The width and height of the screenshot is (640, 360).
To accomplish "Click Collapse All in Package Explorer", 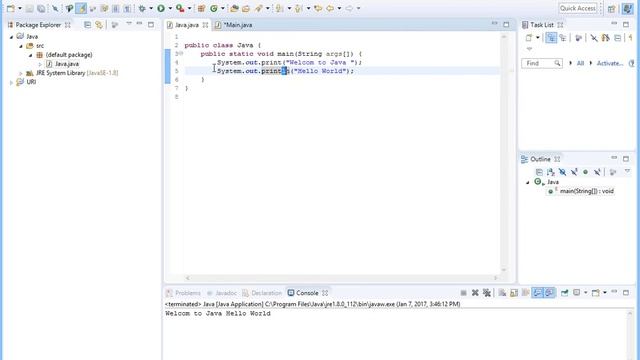I will (87, 25).
